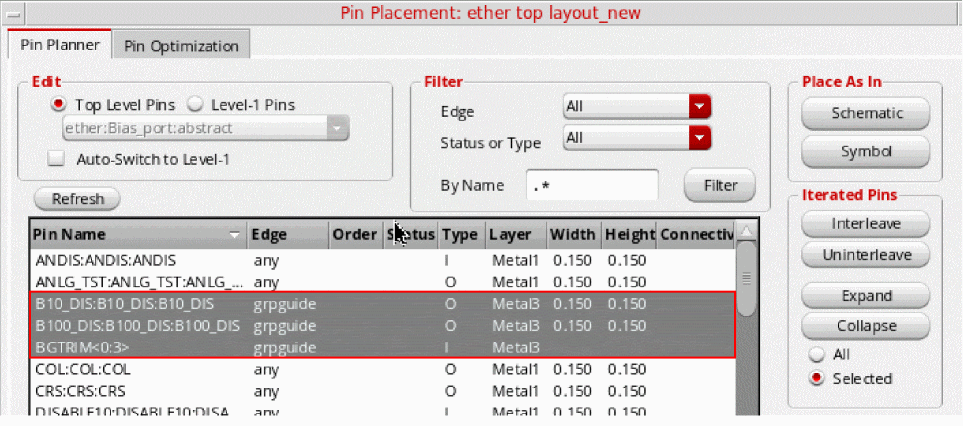Select the B10_DIS:B10_DIS:B10_DIS pin row
Viewport: 963px width, 426px height.
click(x=382, y=304)
